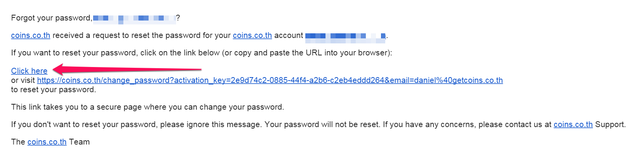Open the coins.co.th link starting the second line
Image resolution: width=644 pixels, height=167 pixels.
31,35
